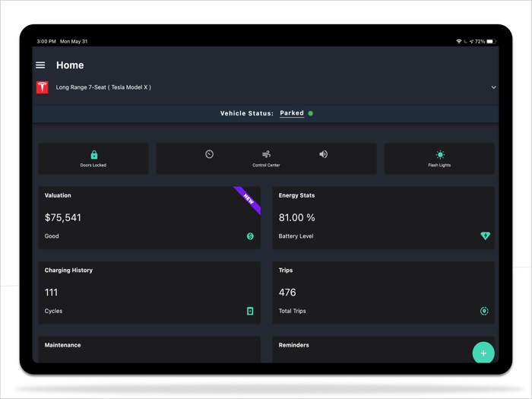Click the 3:00 PM clock
The image size is (532, 399).
[46, 41]
